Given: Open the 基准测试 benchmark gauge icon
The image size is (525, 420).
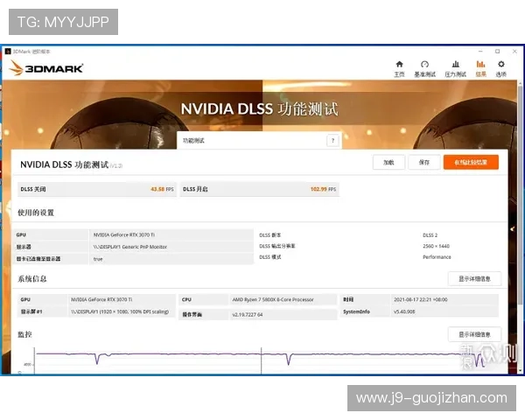Looking at the screenshot, I should [x=424, y=67].
